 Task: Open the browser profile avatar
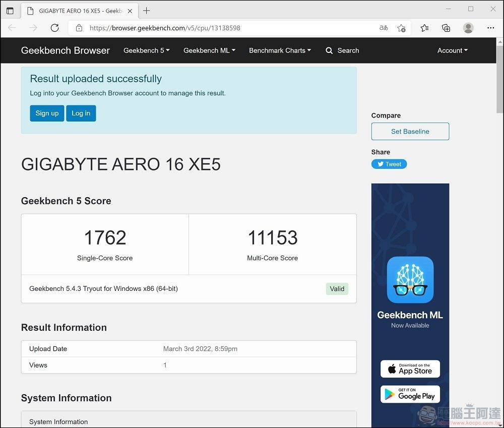(x=468, y=28)
